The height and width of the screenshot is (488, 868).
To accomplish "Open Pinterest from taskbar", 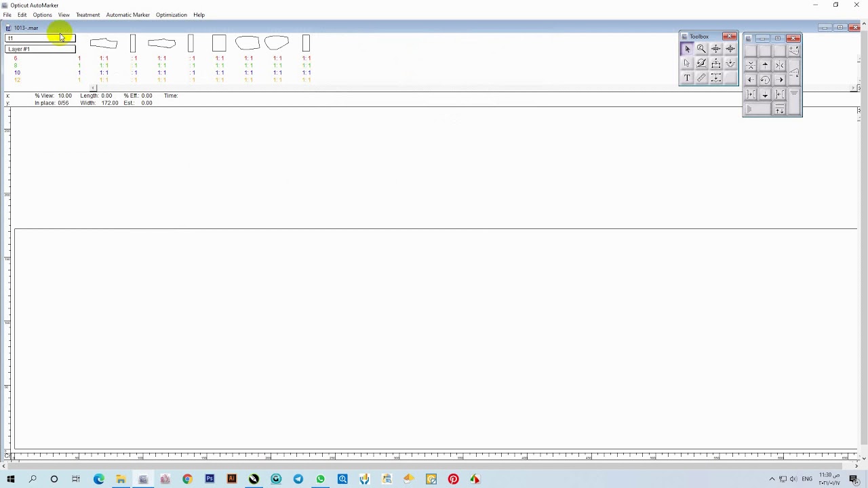I will tap(453, 479).
